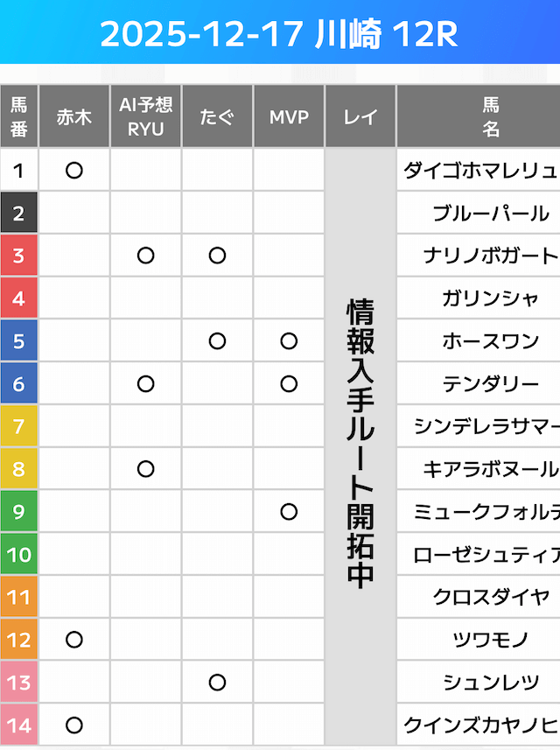
Task: Click horse name ブルーパール
Action: (x=490, y=213)
